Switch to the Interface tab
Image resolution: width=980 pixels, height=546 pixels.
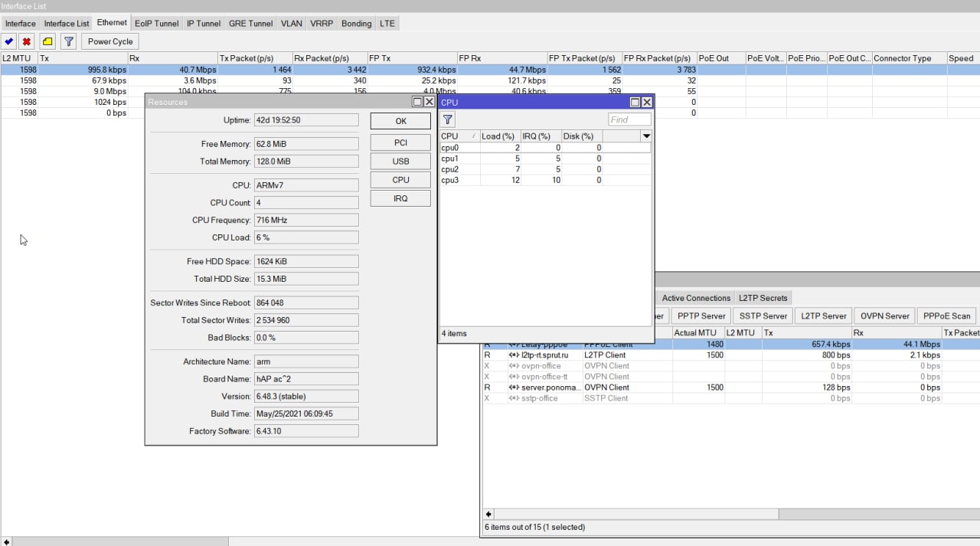(21, 24)
